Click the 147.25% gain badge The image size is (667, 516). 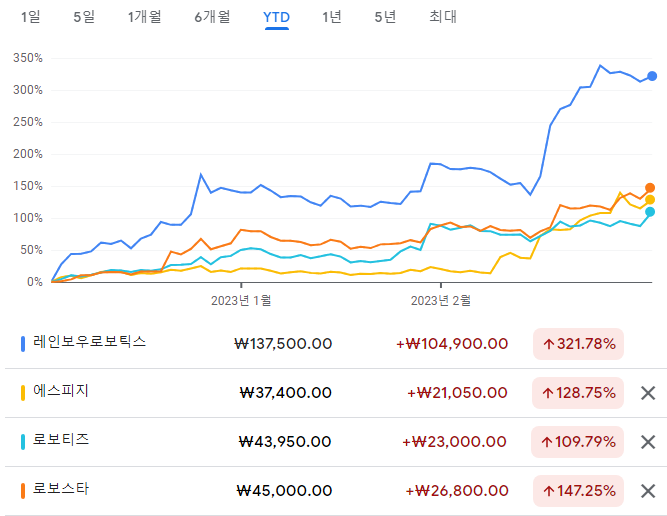(x=578, y=491)
